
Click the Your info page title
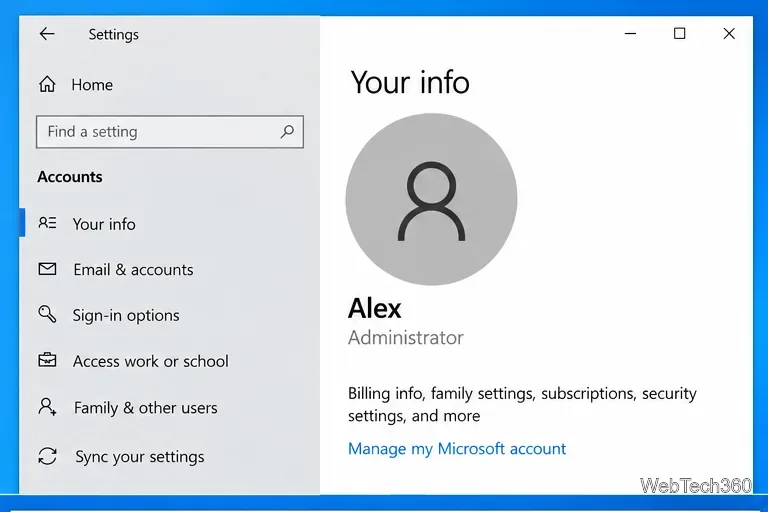[x=410, y=82]
